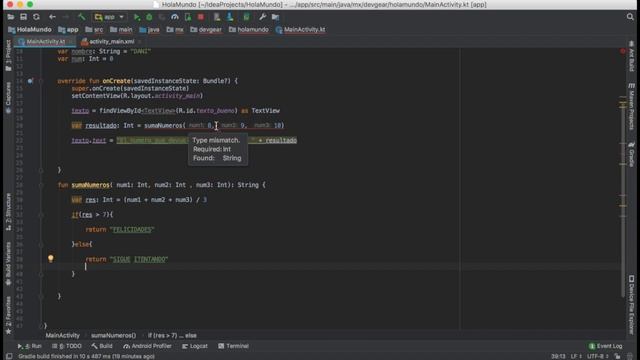Viewport: 640px width, 360px height.
Task: Close the activity_main.xml tab
Action: (x=140, y=42)
